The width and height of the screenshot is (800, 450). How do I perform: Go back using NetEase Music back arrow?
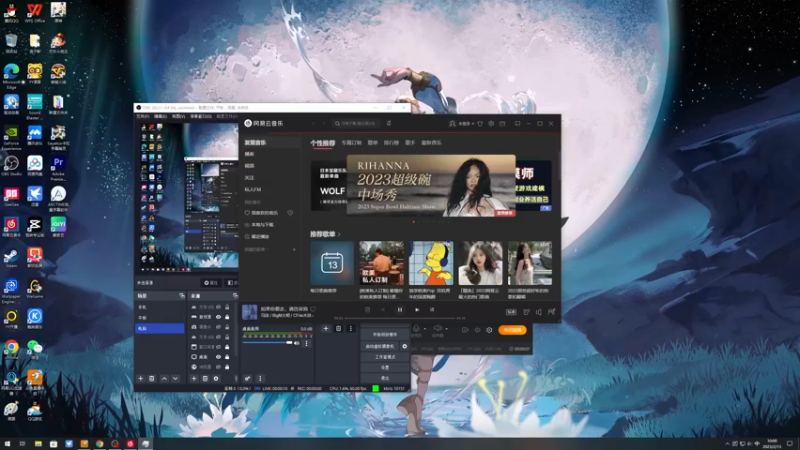click(x=313, y=123)
